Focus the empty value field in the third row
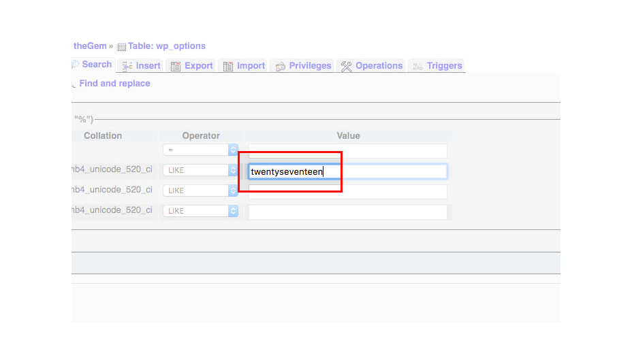 pyautogui.click(x=348, y=192)
